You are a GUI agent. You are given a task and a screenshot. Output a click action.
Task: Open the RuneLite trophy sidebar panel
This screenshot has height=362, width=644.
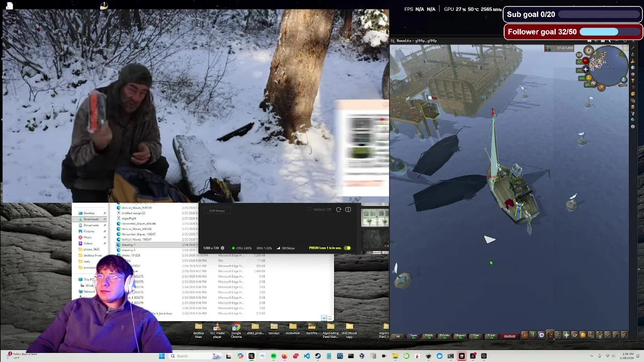coord(633,80)
